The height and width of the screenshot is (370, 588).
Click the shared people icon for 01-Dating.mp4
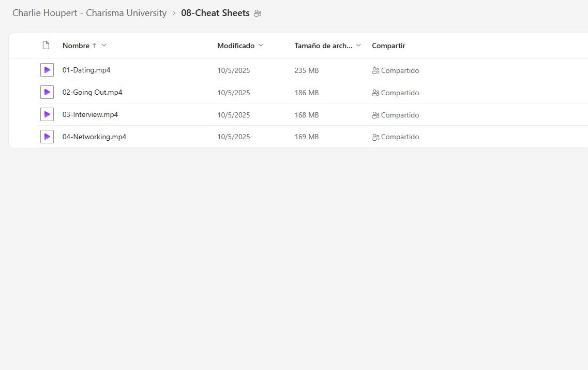[x=375, y=70]
